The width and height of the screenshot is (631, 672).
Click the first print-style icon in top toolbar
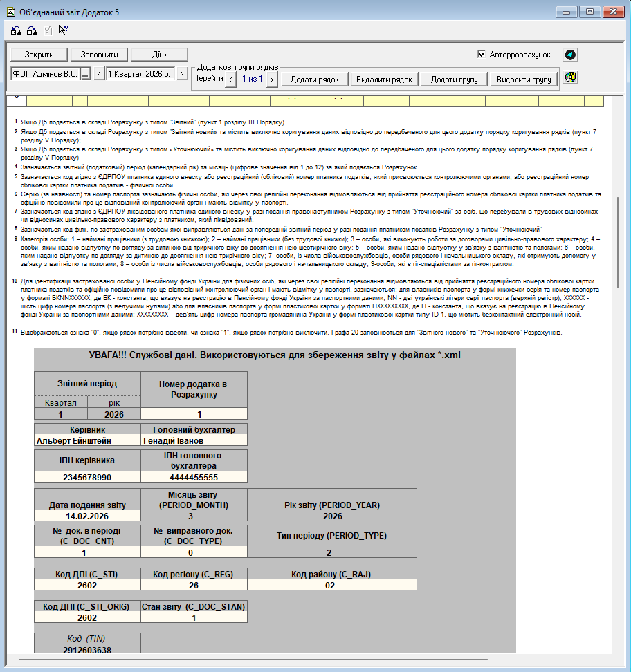coord(17,30)
